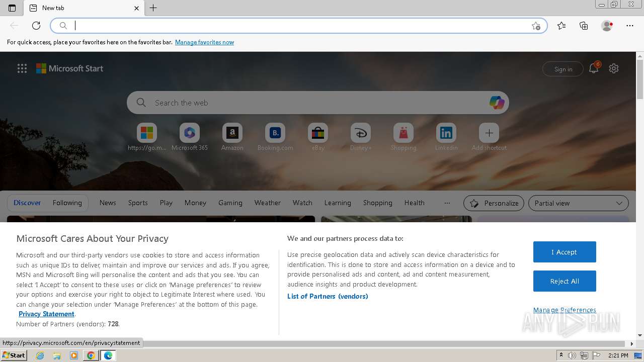Launch Internet Explorer from taskbar

click(x=40, y=355)
